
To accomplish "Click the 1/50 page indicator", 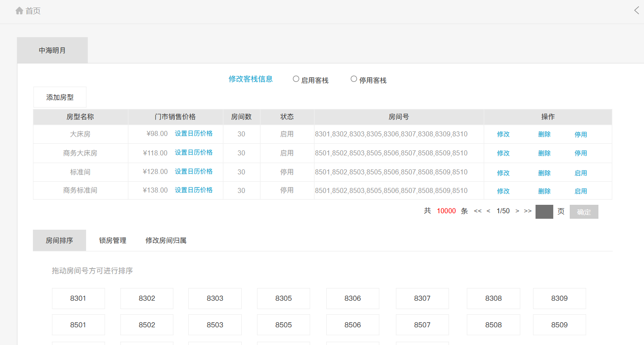I will 503,211.
